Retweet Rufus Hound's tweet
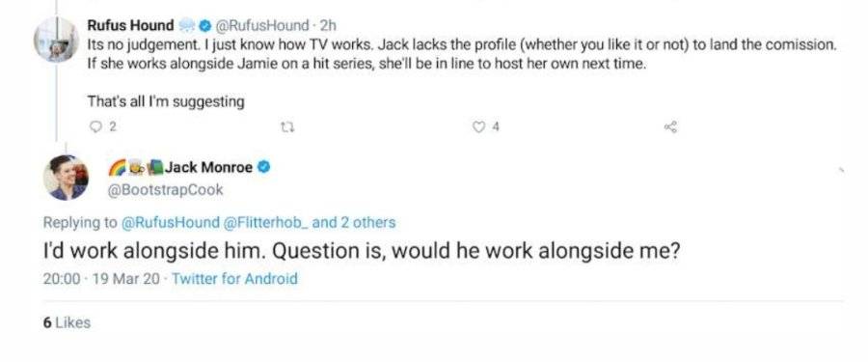This screenshot has width=868, height=362. click(287, 127)
